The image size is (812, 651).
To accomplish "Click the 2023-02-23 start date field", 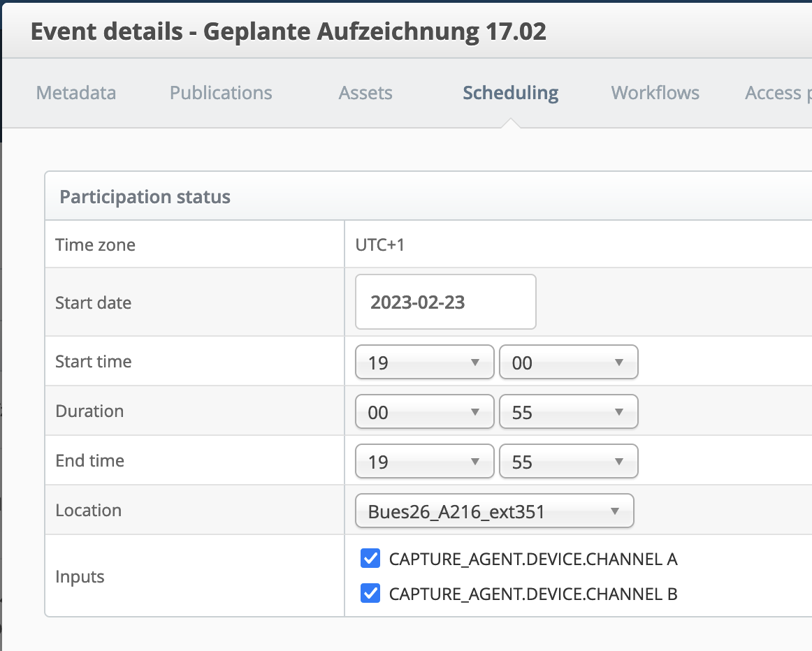I will click(445, 302).
